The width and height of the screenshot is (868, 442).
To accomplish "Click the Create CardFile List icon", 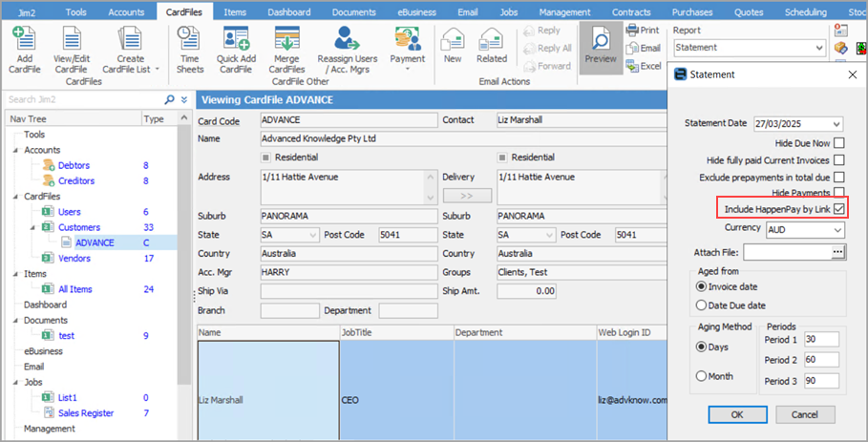I will (130, 39).
